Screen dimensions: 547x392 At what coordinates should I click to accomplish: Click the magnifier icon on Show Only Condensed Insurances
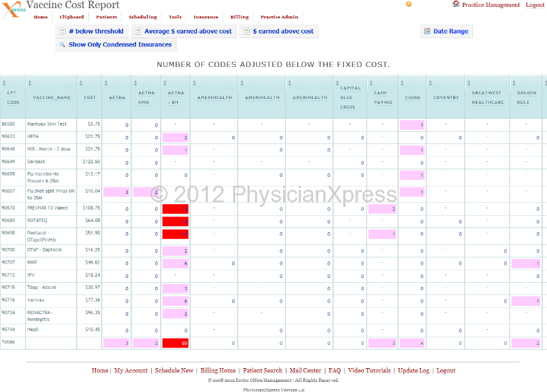(62, 45)
